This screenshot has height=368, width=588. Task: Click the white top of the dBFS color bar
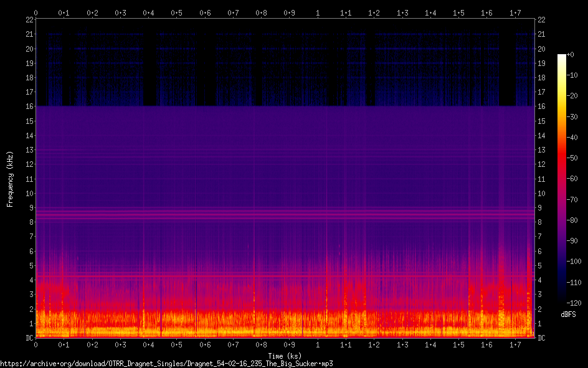(x=562, y=57)
